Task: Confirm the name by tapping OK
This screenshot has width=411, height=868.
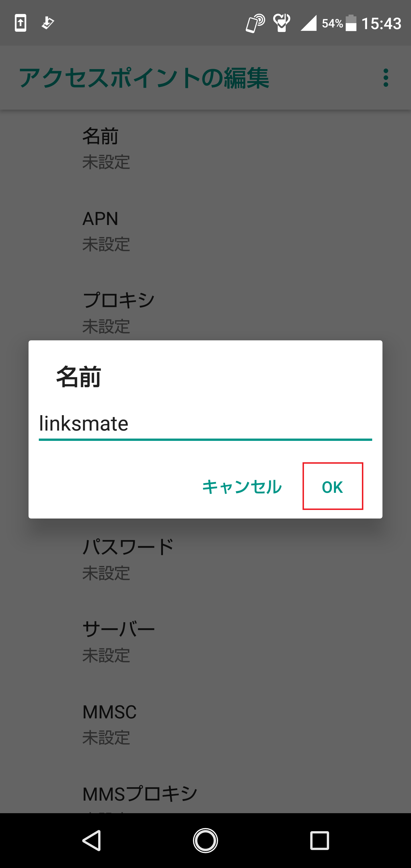Action: (x=332, y=486)
